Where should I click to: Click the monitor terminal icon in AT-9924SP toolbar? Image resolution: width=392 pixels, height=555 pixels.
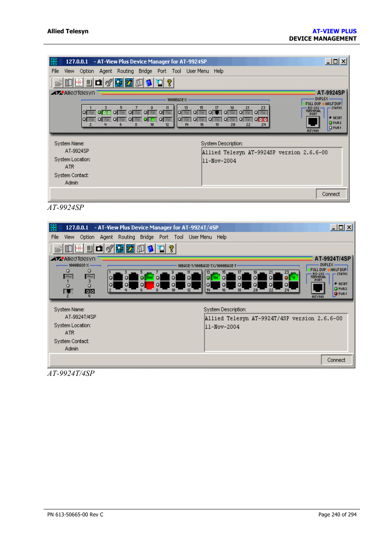click(159, 83)
